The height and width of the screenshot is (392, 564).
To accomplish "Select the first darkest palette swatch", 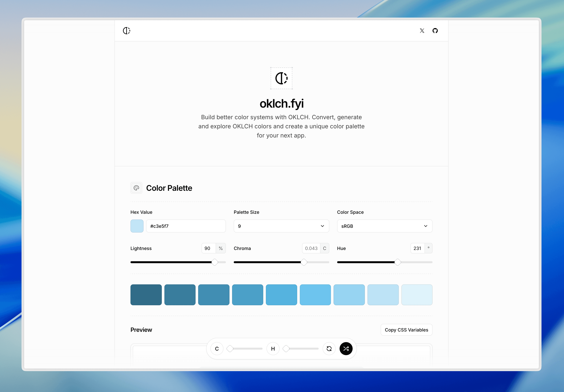I will [x=146, y=295].
